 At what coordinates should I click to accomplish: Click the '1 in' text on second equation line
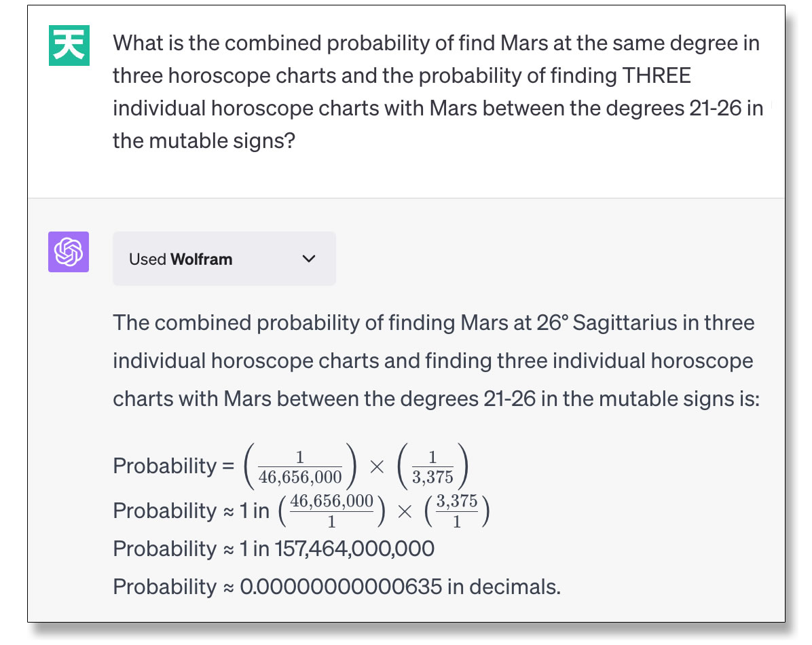[x=255, y=511]
